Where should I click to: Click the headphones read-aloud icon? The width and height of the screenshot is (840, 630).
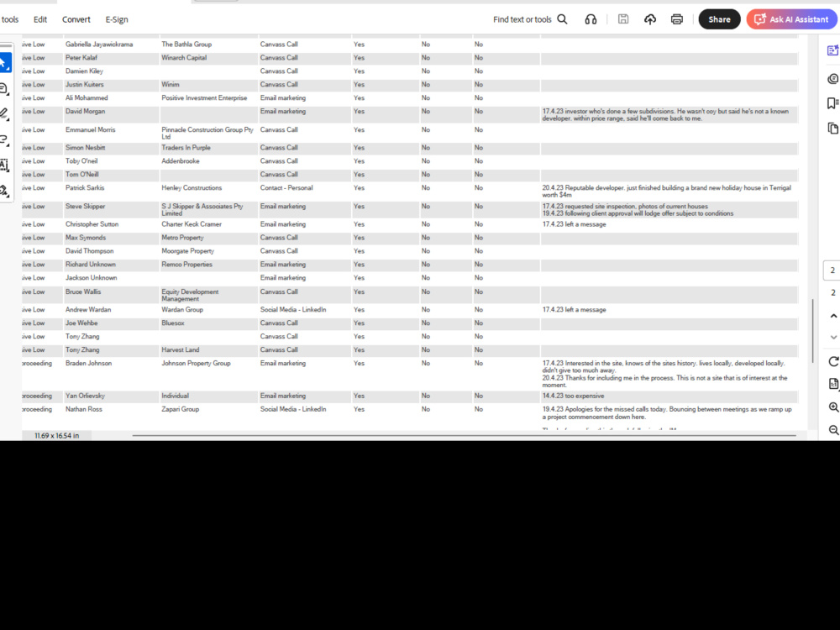pos(591,19)
